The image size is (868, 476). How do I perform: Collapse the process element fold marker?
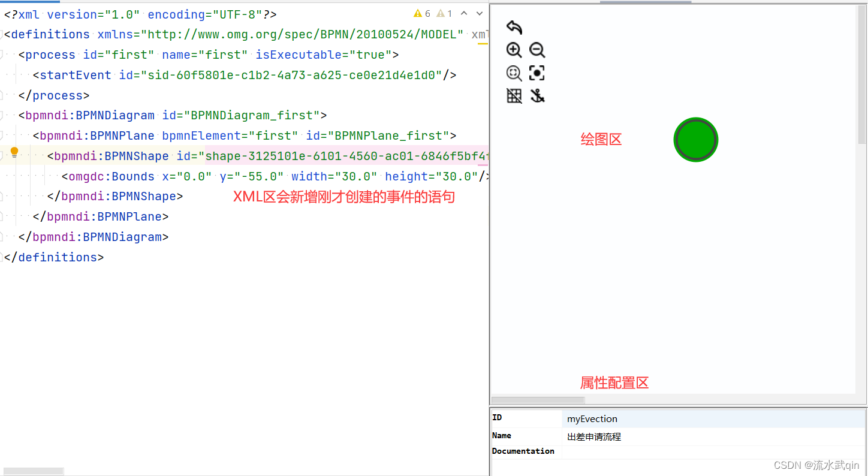[x=2, y=55]
